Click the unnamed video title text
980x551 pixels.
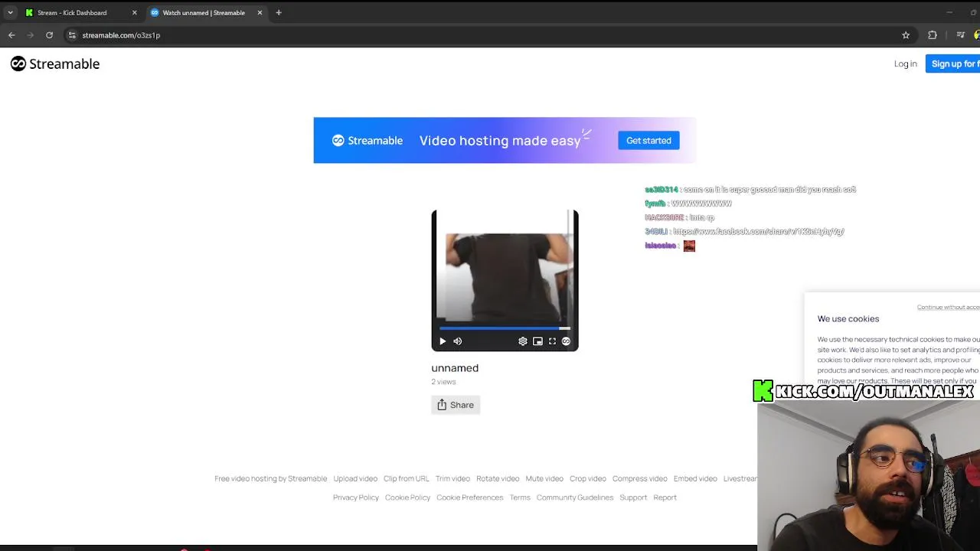(455, 368)
